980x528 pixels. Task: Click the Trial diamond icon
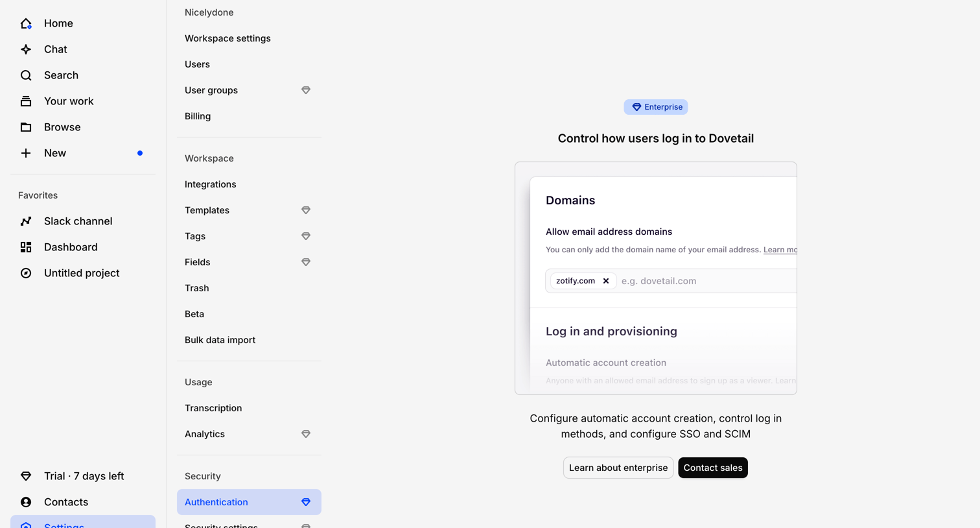click(x=26, y=476)
